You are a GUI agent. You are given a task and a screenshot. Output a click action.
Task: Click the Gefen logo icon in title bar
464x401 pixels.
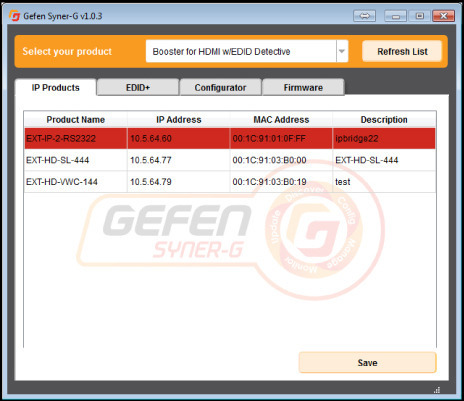14,15
